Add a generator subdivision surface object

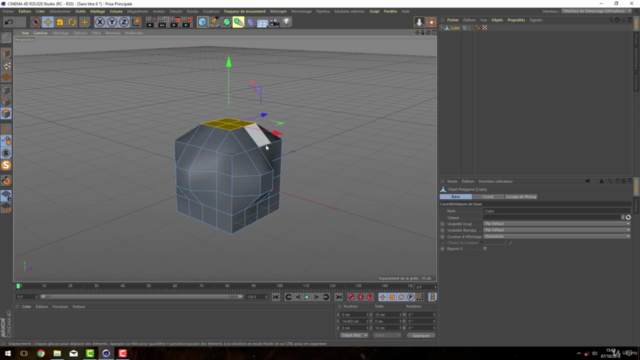(227, 22)
